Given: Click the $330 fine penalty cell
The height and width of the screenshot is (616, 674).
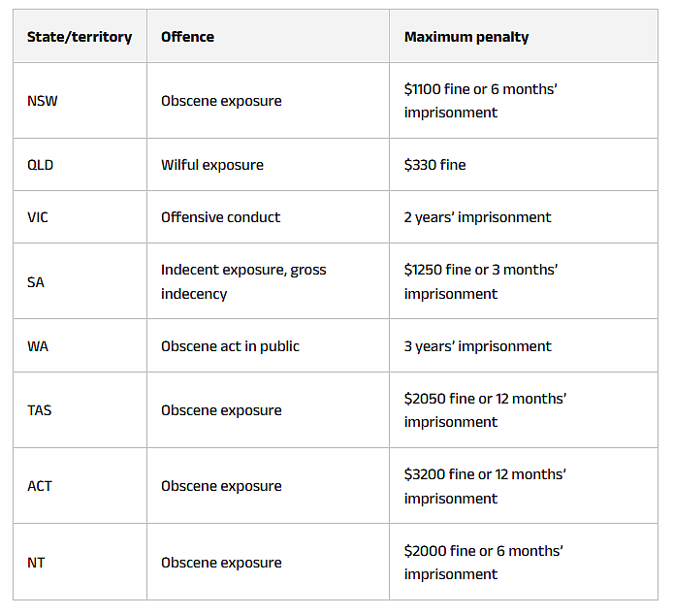Looking at the screenshot, I should (524, 165).
